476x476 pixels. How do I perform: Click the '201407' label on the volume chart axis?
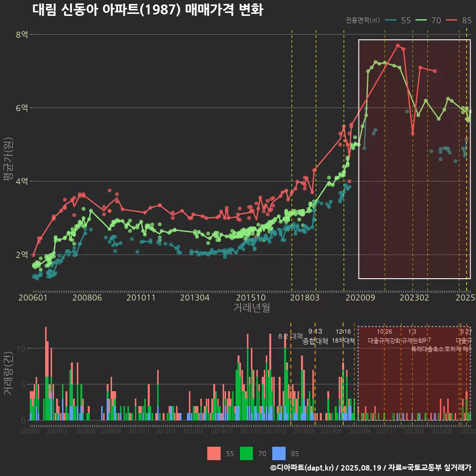pos(222,431)
